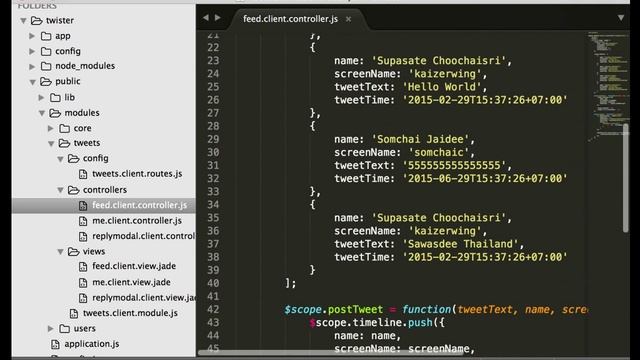640x360 pixels.
Task: Click the lib folder icon
Action: pyautogui.click(x=56, y=98)
